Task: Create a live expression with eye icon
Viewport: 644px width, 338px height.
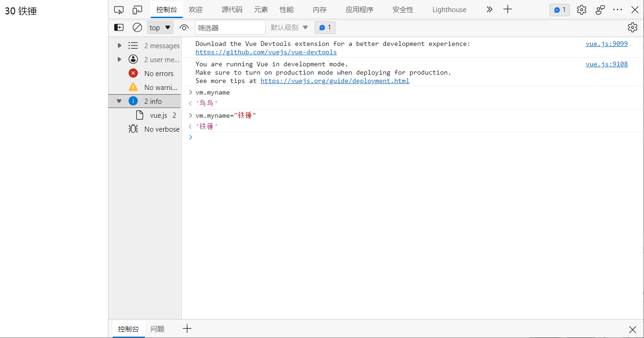Action: click(x=184, y=28)
